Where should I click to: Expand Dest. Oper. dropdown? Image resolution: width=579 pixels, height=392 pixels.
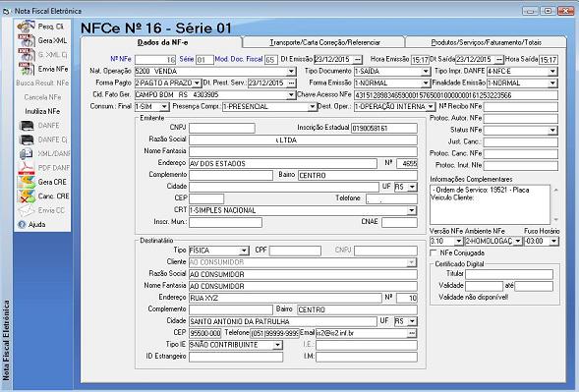pyautogui.click(x=431, y=107)
